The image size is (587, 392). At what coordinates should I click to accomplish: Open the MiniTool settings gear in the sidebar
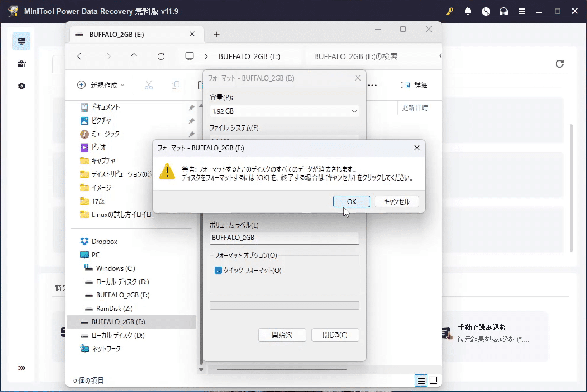tap(21, 86)
